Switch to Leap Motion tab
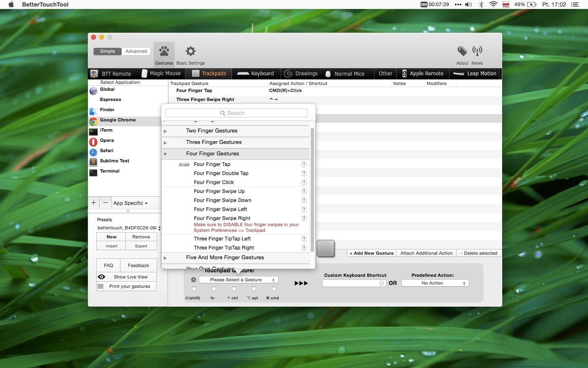Viewport: 588px width, 368px height. pos(475,74)
